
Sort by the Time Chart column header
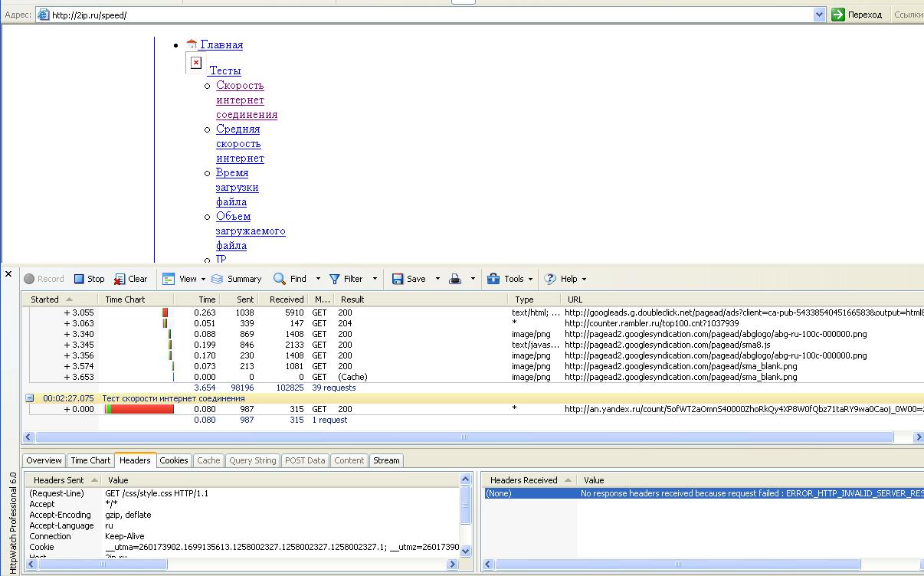pyautogui.click(x=136, y=299)
